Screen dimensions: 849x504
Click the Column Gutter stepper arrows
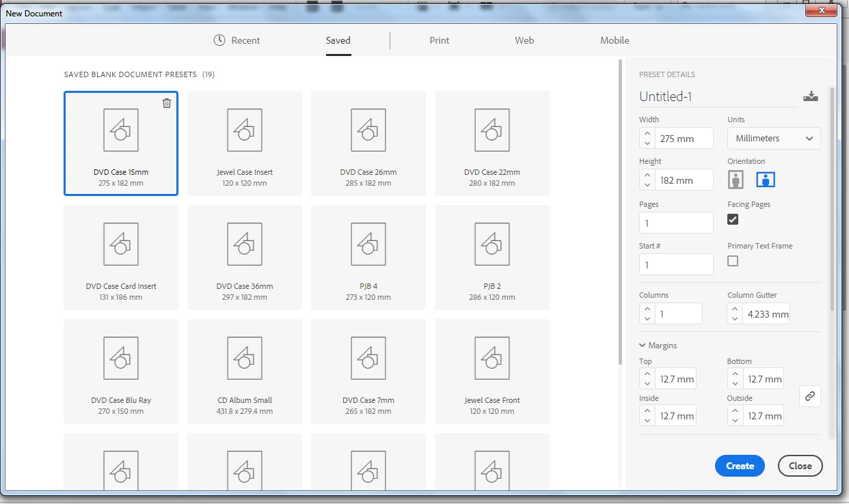click(735, 314)
